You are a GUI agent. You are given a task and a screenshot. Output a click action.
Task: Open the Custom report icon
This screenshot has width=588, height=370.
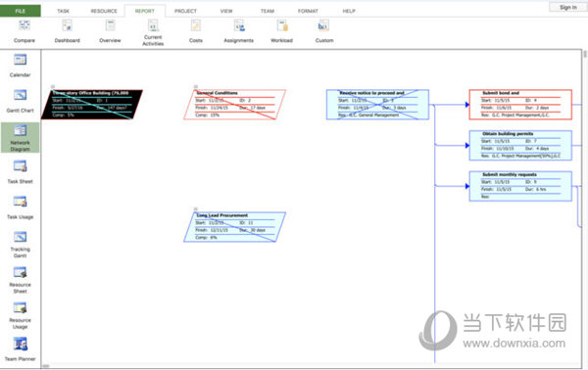pos(324,25)
